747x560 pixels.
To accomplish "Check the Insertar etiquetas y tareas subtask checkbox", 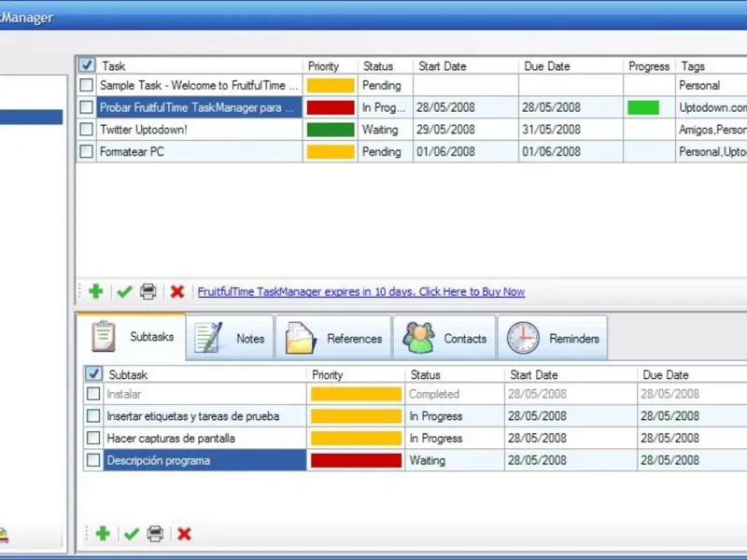I will [x=93, y=415].
